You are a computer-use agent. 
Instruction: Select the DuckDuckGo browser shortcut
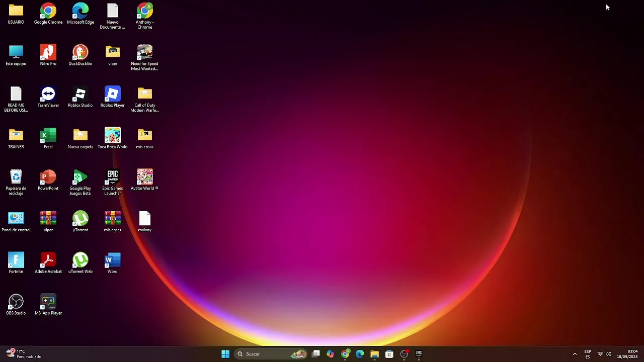click(80, 56)
